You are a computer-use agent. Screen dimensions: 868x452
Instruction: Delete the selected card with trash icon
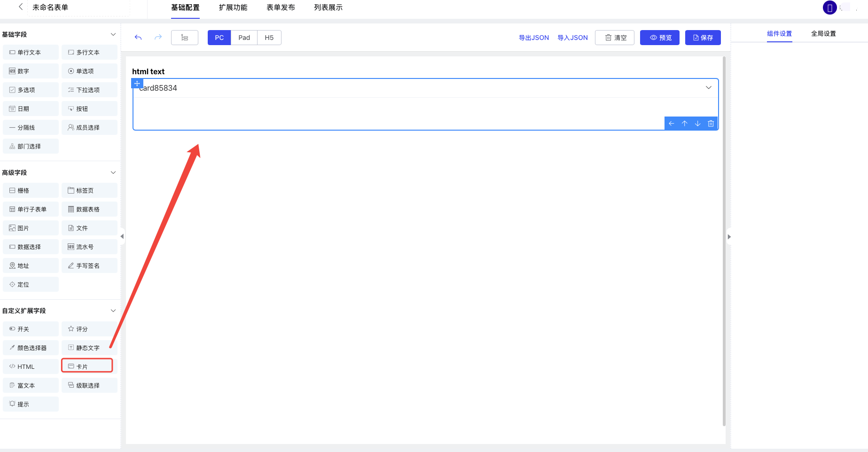click(711, 124)
